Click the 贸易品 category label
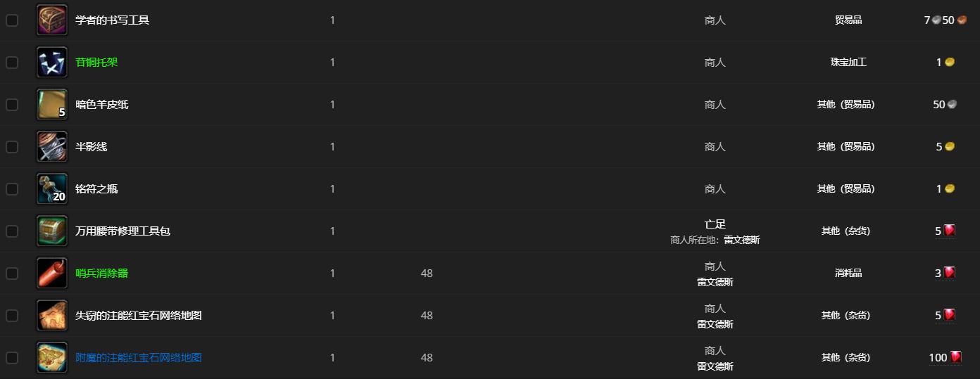980x379 pixels. coord(848,20)
